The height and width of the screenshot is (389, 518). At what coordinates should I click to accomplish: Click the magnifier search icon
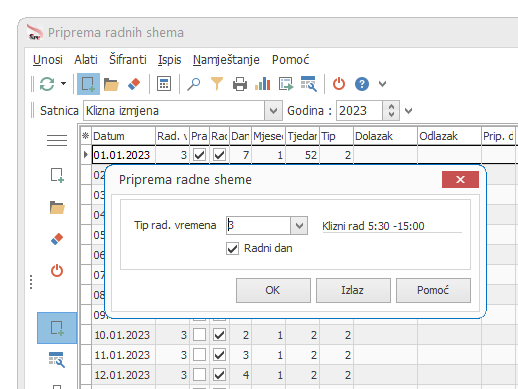[194, 84]
